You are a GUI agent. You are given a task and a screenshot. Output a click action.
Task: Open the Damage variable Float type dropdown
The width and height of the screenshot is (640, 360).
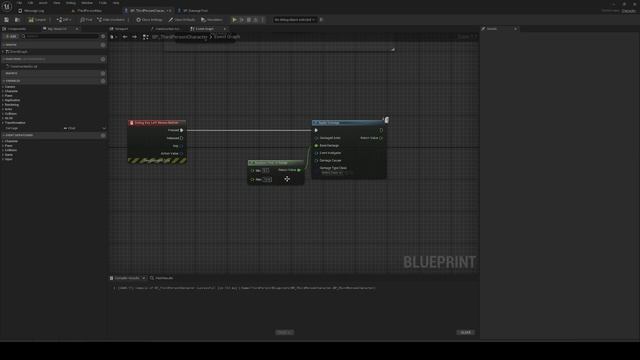70,128
